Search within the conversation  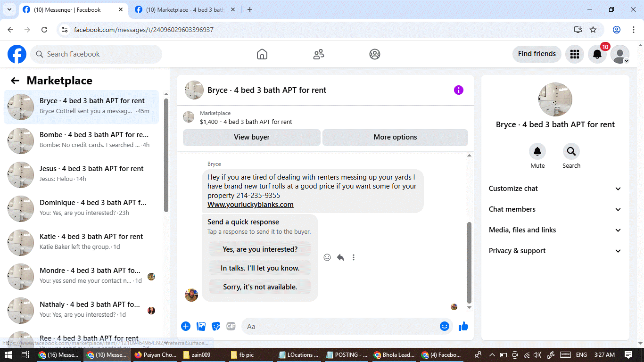pos(571,151)
